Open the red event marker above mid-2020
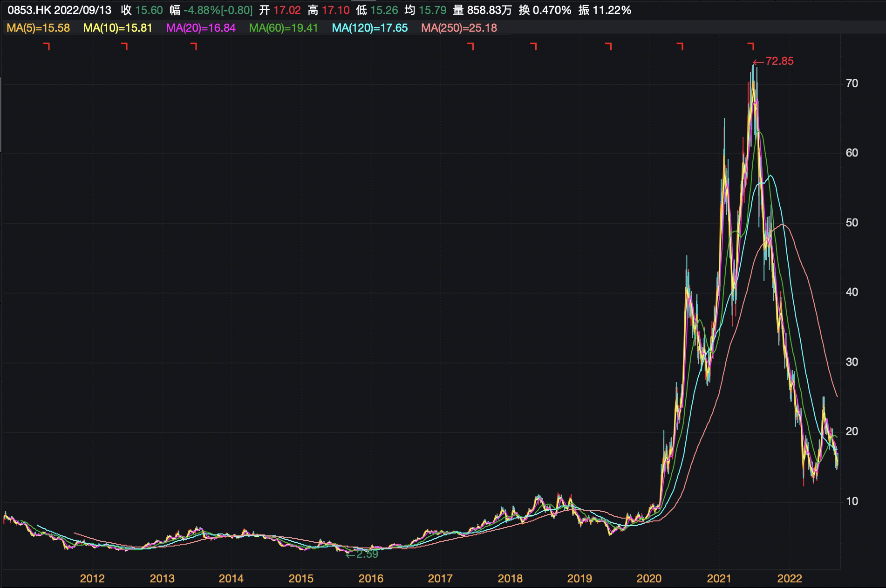 pos(681,46)
